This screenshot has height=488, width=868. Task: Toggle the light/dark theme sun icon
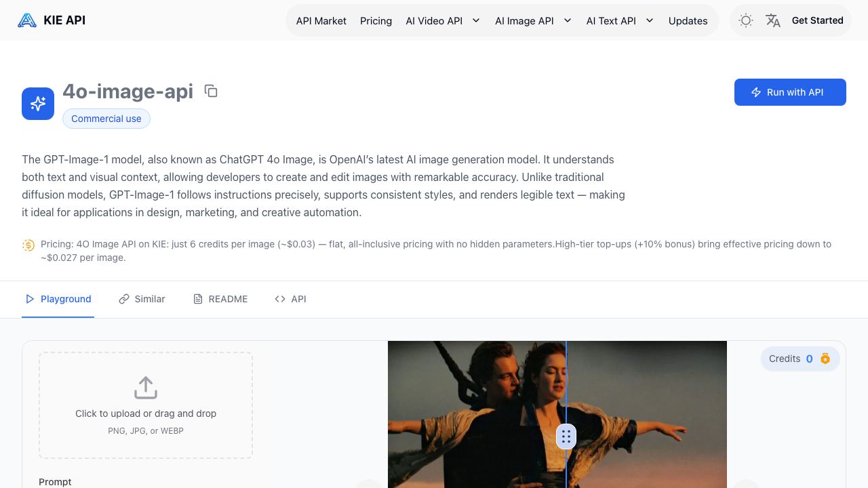tap(746, 20)
